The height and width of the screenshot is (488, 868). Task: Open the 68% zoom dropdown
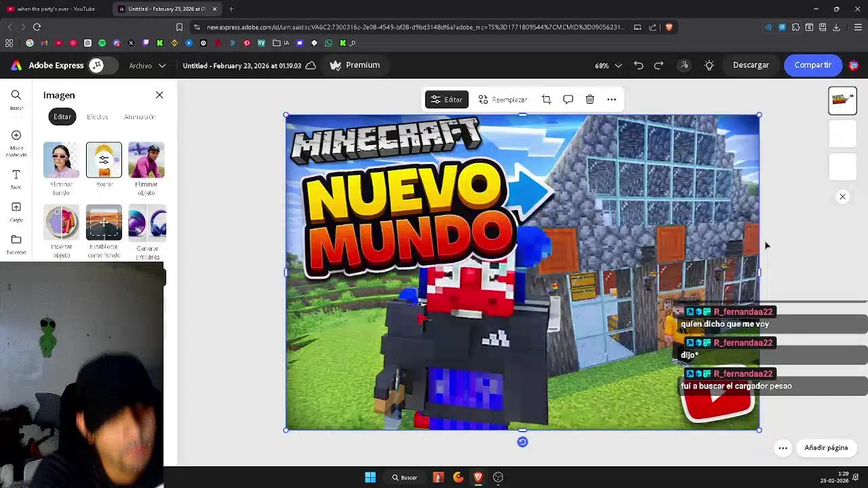[608, 66]
